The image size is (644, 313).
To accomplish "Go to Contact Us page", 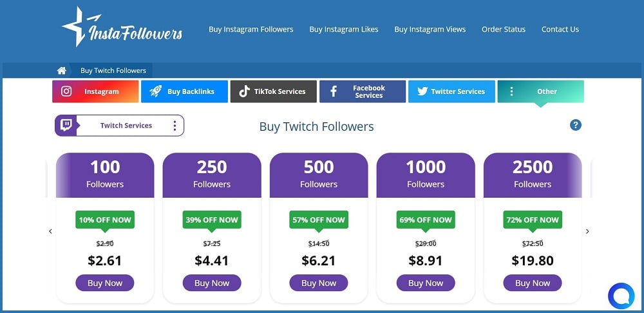I will click(560, 29).
